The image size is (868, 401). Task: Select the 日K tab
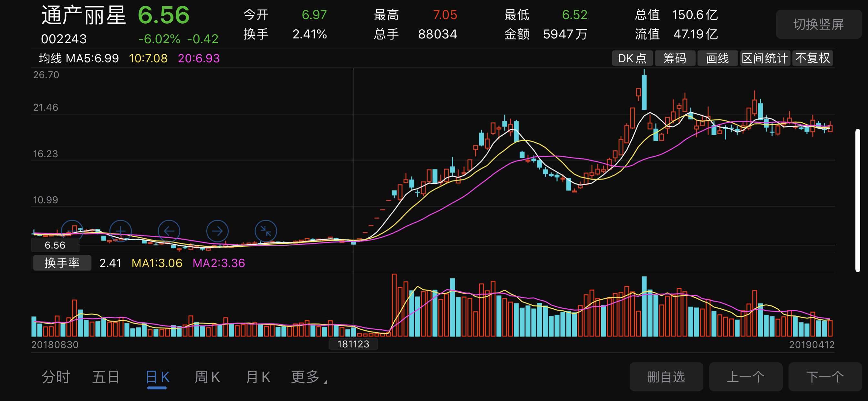coord(157,377)
